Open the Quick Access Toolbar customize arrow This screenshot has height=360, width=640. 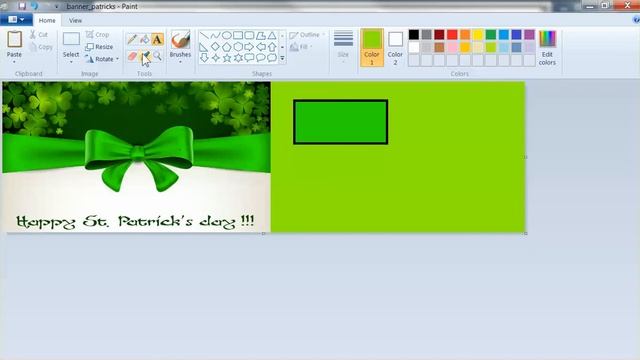click(56, 6)
